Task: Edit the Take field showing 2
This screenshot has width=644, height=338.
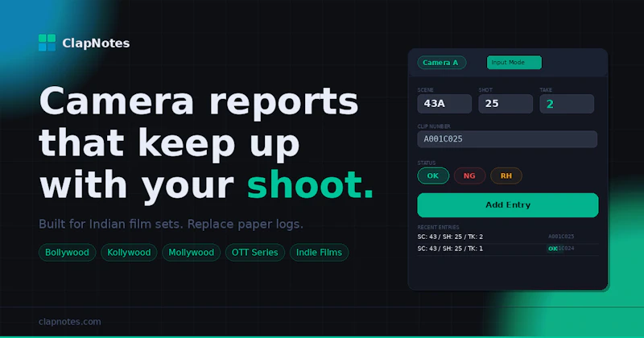Action: 567,104
